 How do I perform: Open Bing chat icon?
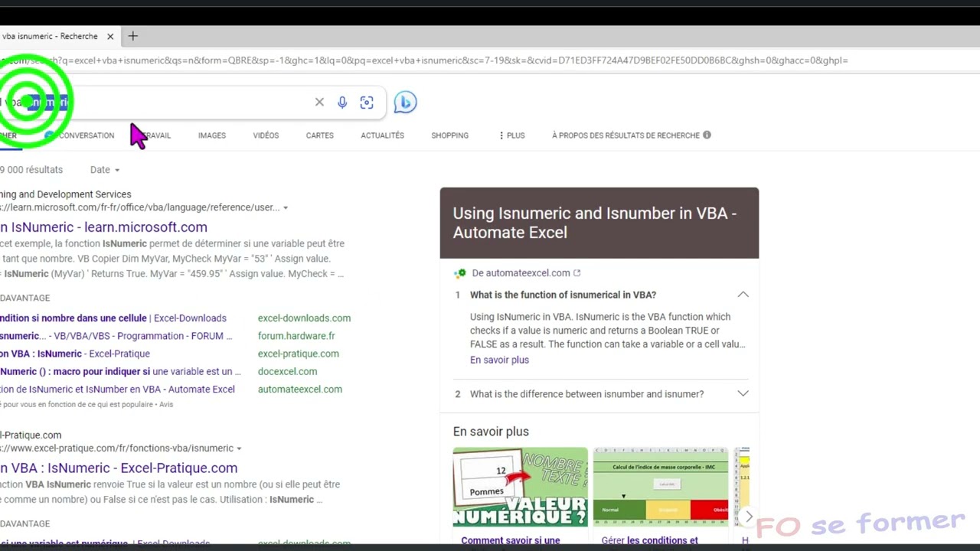point(405,102)
